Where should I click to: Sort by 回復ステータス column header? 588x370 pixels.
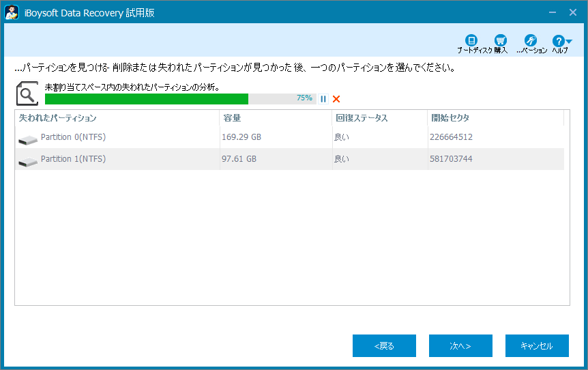[x=379, y=118]
